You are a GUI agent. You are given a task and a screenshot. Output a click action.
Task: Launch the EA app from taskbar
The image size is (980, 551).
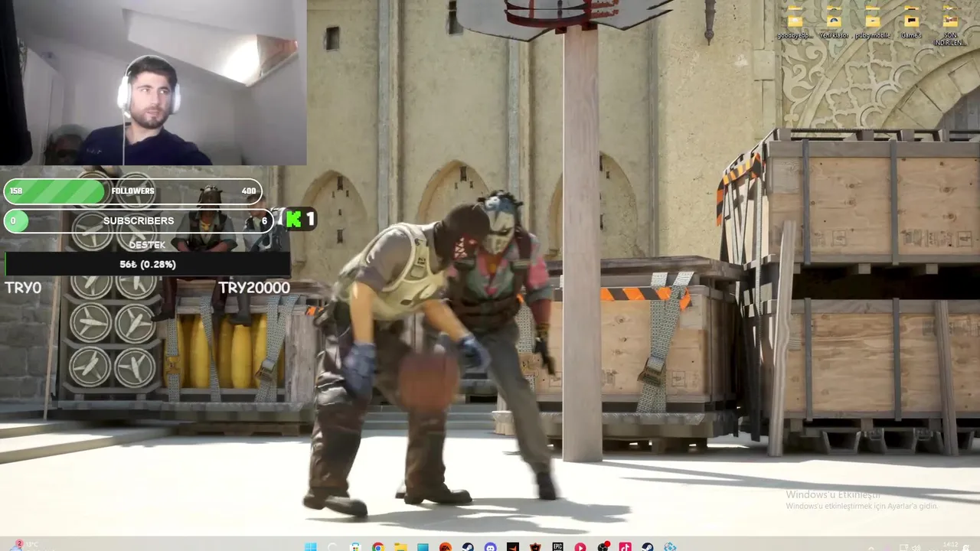(x=446, y=547)
